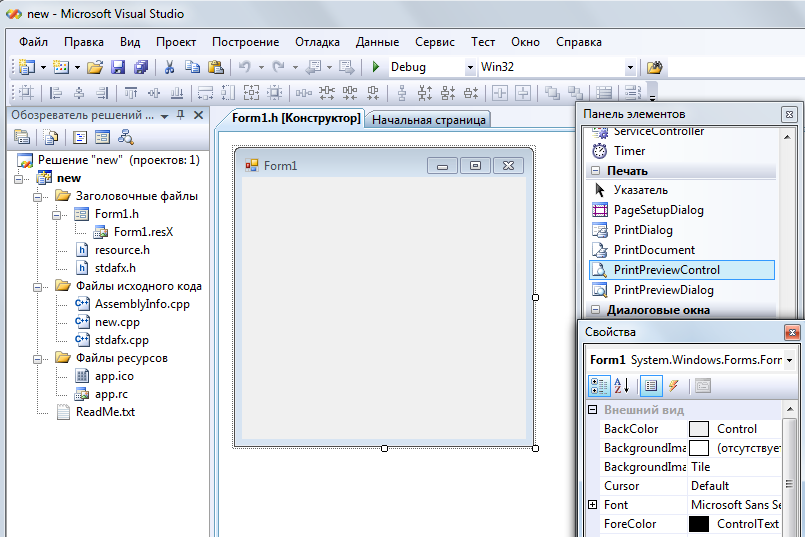The height and width of the screenshot is (537, 805).
Task: Select PrintPreviewControl in the toolbox
Action: click(x=666, y=270)
